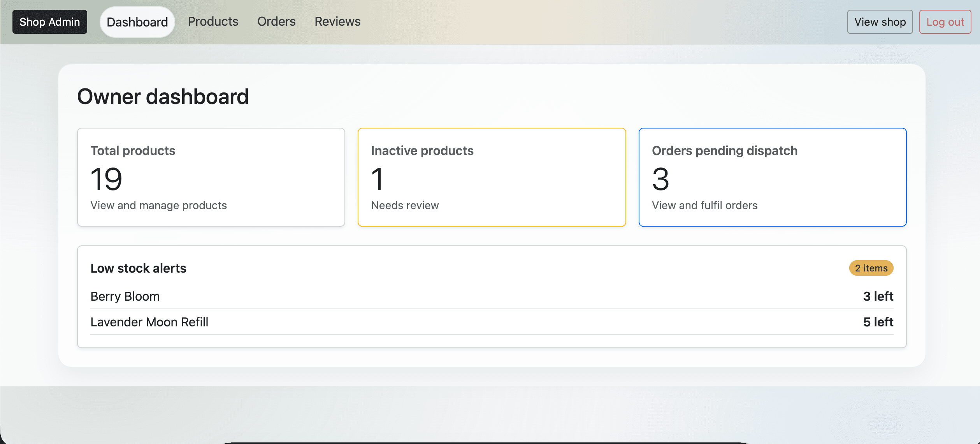Go to the Orders nav tab
The image size is (980, 444).
coord(276,21)
